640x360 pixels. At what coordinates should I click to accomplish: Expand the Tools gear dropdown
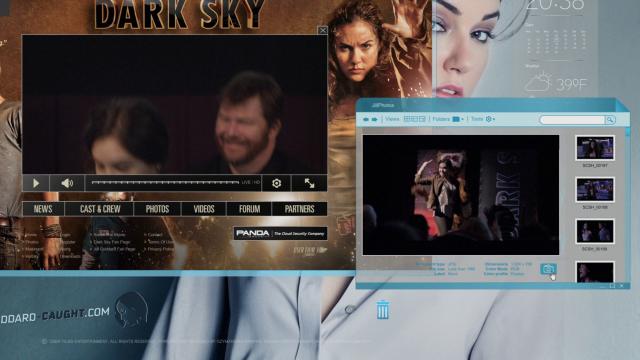(490, 119)
